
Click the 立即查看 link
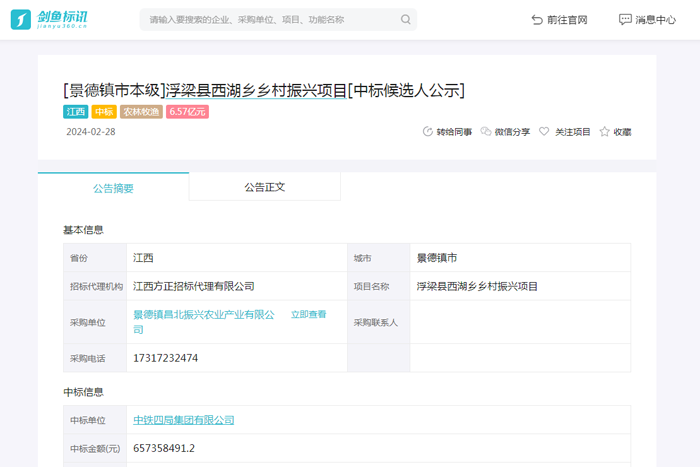[308, 314]
